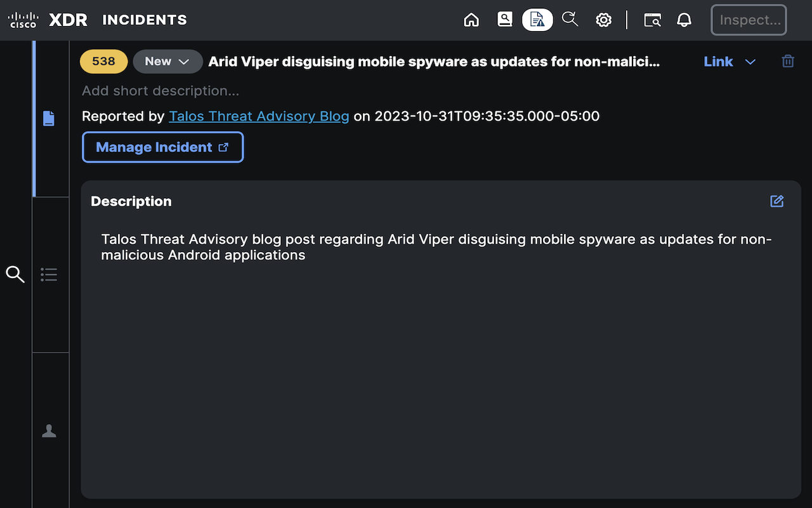Expand the New status dropdown
The width and height of the screenshot is (812, 508).
tap(167, 62)
